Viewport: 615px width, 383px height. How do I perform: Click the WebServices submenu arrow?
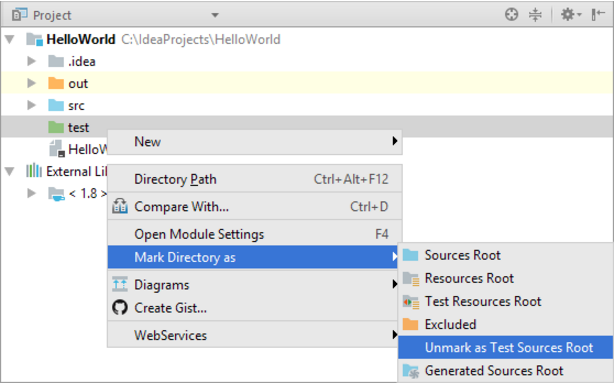pos(395,334)
